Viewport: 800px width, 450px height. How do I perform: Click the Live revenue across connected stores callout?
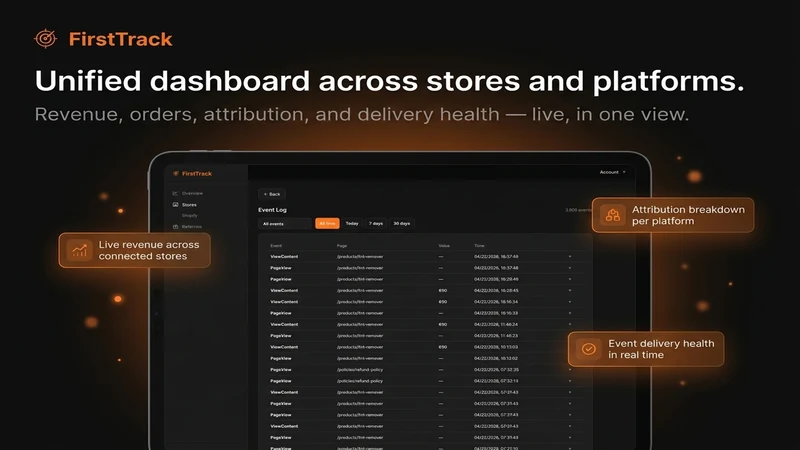tap(135, 250)
